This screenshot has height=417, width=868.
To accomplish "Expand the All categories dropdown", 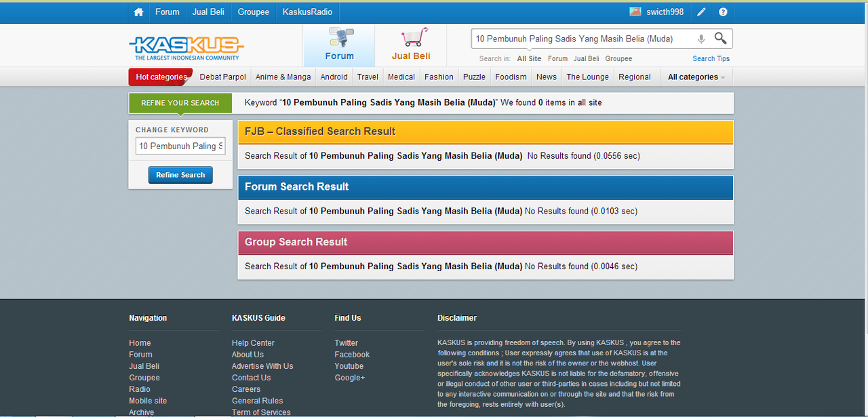I will 696,77.
